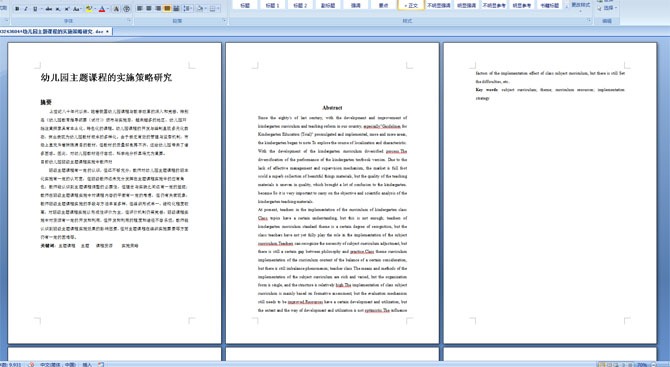Viewport: 670px width, 367px height.
Task: Align text right
Action: (158, 8)
